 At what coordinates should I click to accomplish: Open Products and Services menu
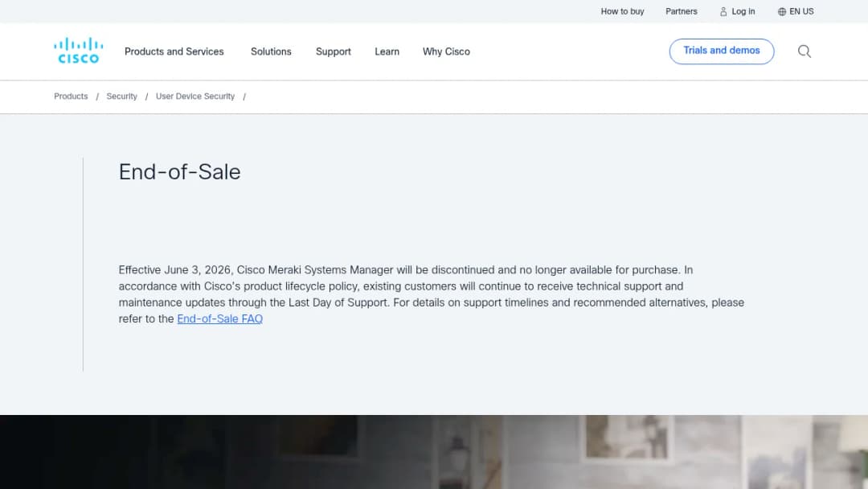coord(174,51)
